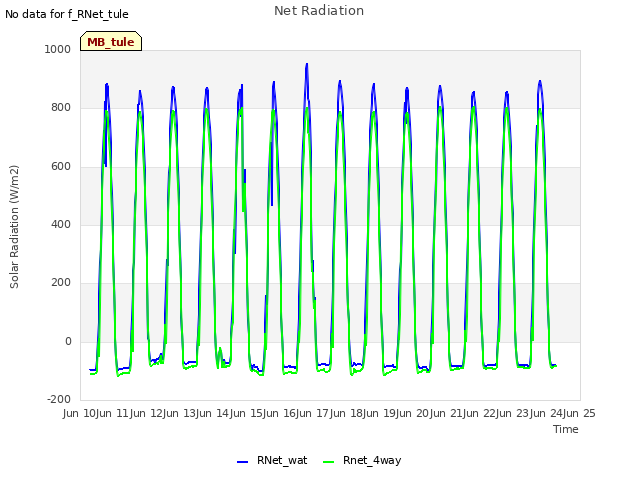
Task: Click the Solar Radiation (W/m2) axis label
Action: tap(14, 227)
